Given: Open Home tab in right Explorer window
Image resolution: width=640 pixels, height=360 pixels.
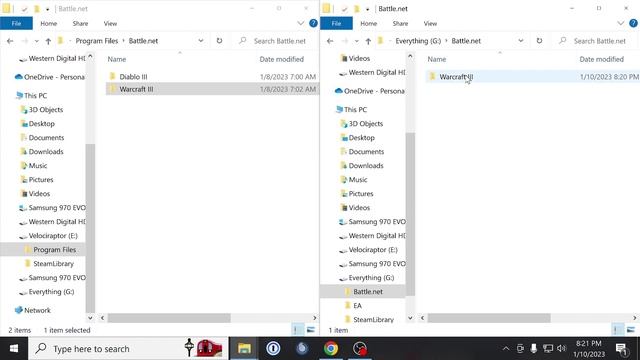Looking at the screenshot, I should 369,24.
